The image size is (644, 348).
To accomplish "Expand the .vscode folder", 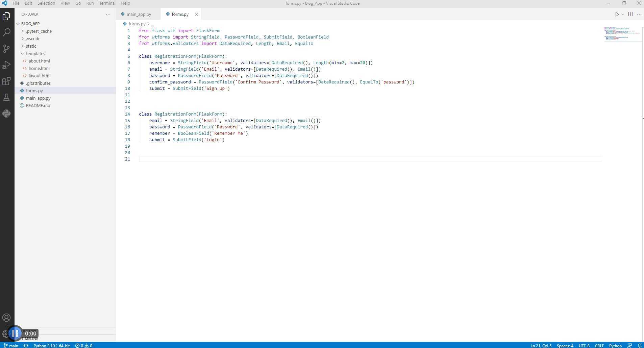I will pos(32,39).
